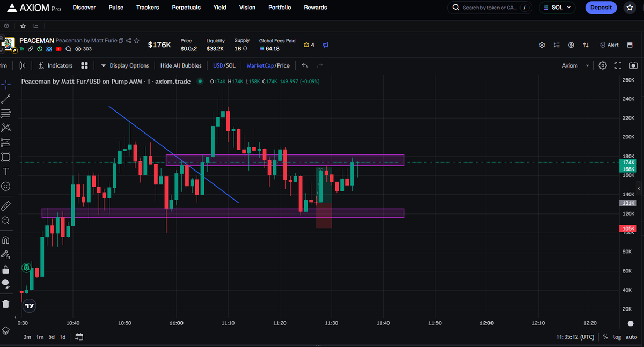Click the token search field

490,8
